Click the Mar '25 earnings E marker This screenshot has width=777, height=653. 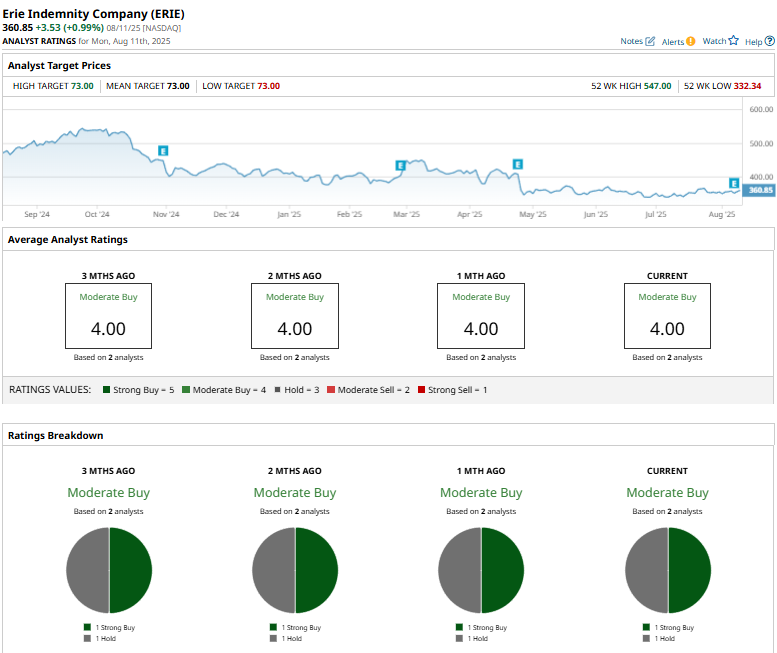(x=400, y=165)
